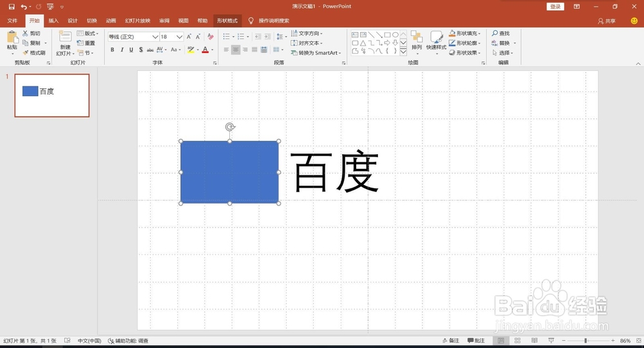Open the 排列 arrange button

pyautogui.click(x=417, y=42)
